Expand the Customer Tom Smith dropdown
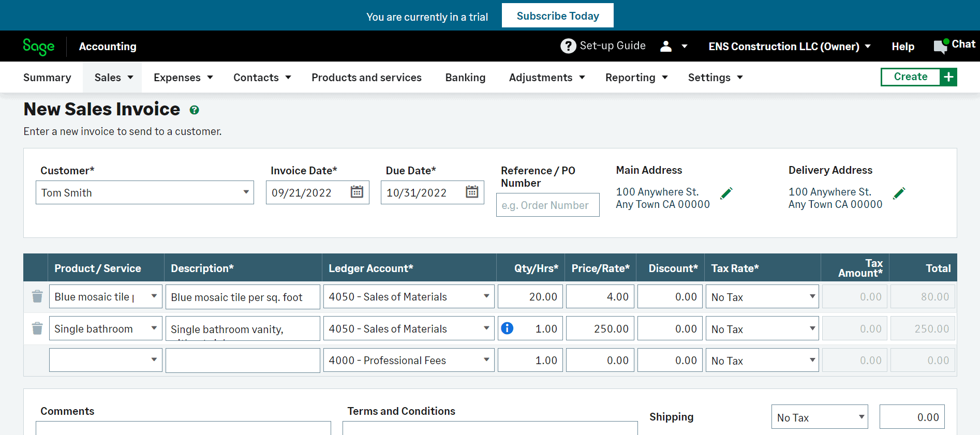 246,192
